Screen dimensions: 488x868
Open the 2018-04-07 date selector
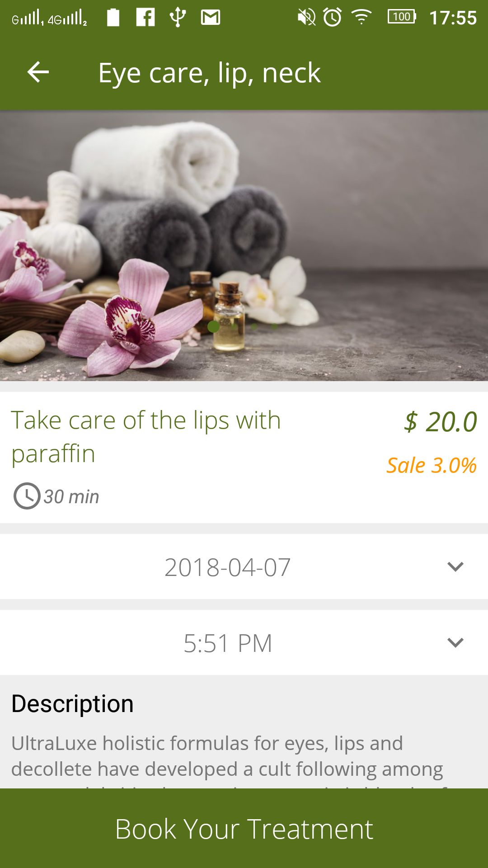(x=227, y=567)
